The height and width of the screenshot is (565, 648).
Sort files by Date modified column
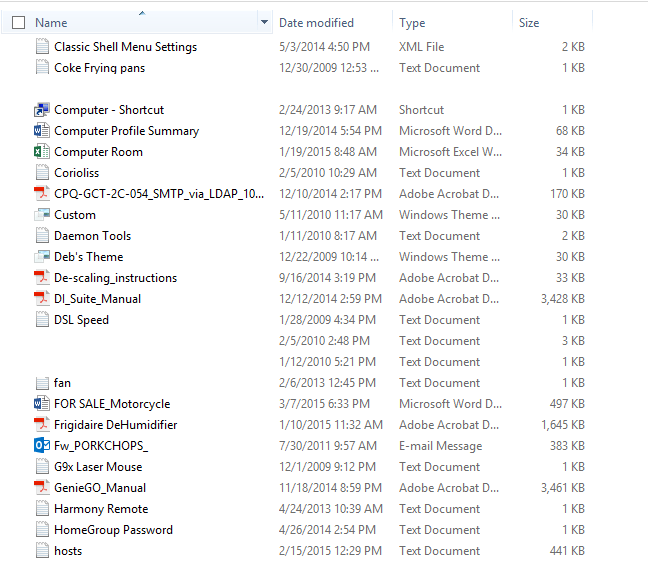tap(316, 22)
